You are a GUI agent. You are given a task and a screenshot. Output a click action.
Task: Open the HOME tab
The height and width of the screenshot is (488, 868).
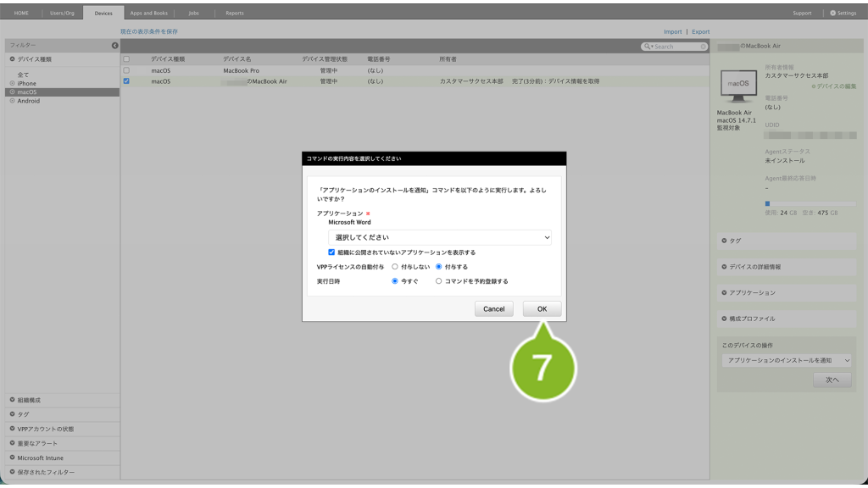21,13
